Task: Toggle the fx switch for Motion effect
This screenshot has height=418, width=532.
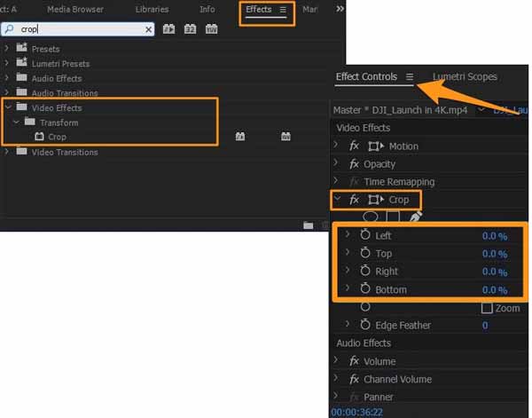Action: pyautogui.click(x=355, y=146)
